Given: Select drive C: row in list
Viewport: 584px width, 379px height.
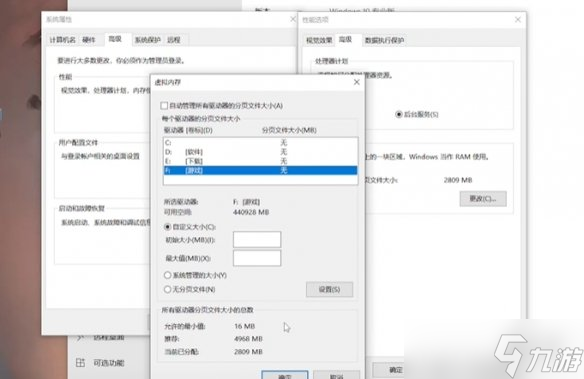Looking at the screenshot, I should [260, 143].
